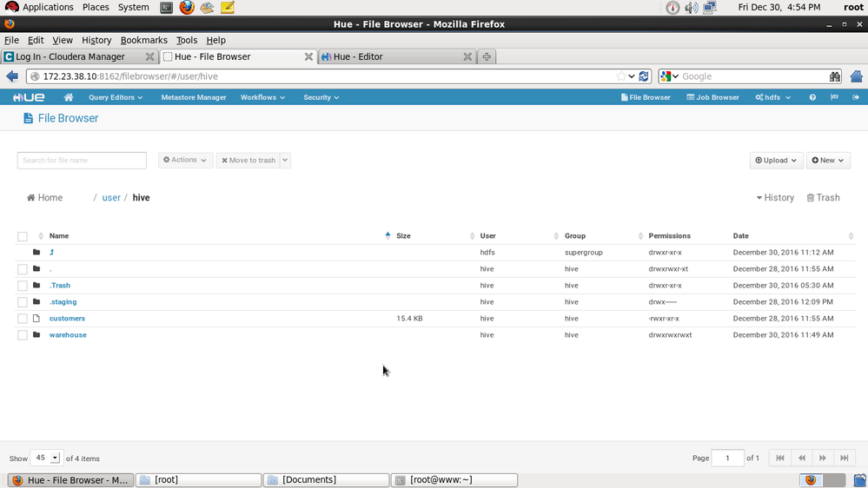The height and width of the screenshot is (488, 868).
Task: Jump to the last page of results
Action: tap(845, 458)
